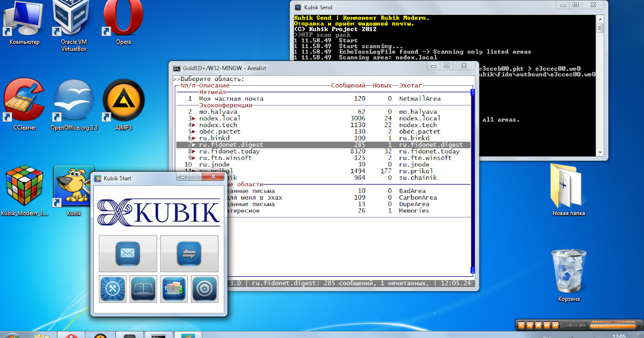The width and height of the screenshot is (644, 338).
Task: Click the round target icon button in Kubik Start
Action: (204, 289)
